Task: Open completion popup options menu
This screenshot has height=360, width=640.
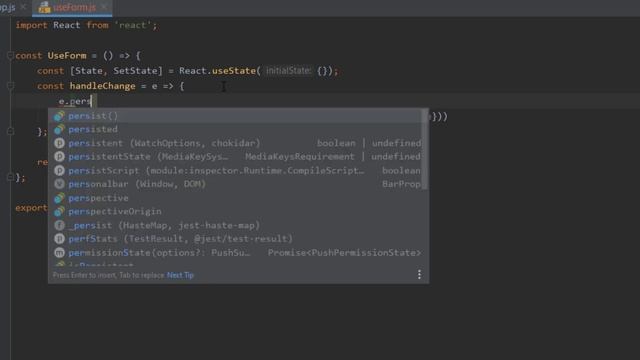Action: [419, 274]
